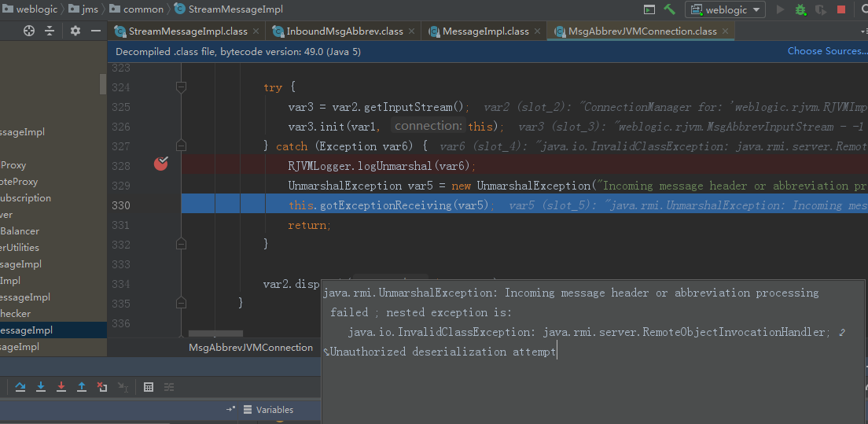Close the StreamMessageImpl.class tab
Screen dimensions: 868x424
(x=256, y=31)
